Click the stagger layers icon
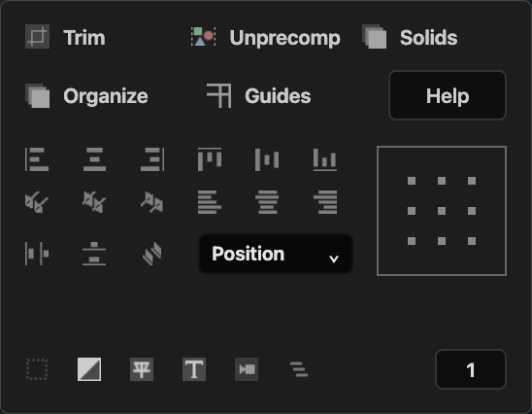The image size is (532, 414). pos(299,369)
